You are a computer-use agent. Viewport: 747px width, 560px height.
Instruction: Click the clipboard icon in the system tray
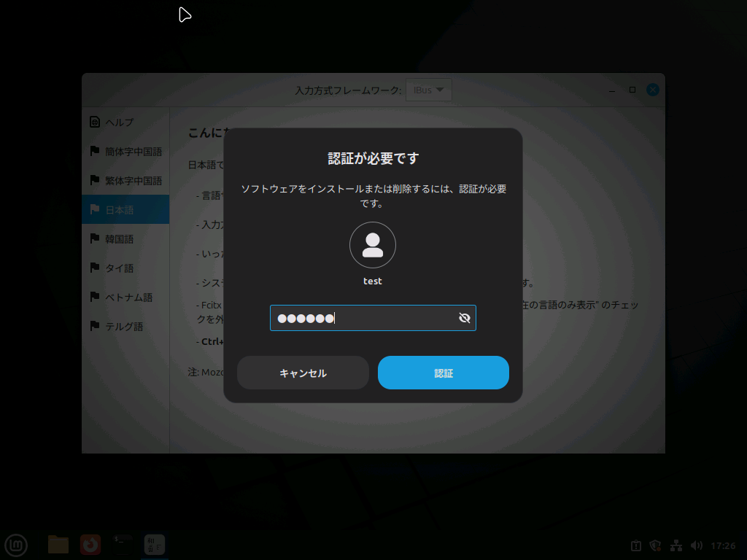pos(634,545)
